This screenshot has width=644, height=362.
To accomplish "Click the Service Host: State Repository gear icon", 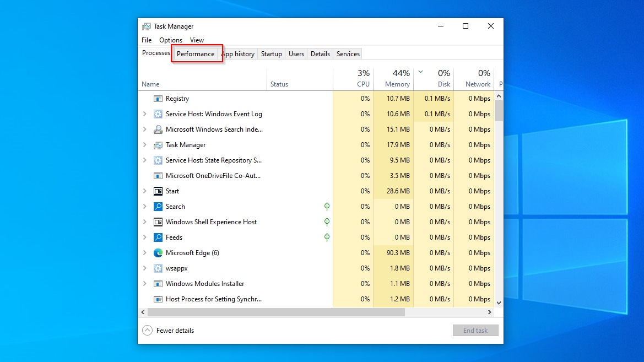I will 158,160.
